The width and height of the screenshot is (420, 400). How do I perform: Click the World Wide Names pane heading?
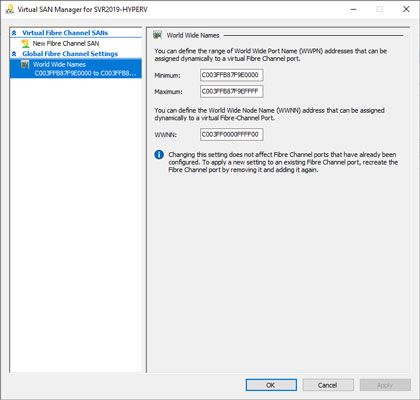tap(193, 35)
